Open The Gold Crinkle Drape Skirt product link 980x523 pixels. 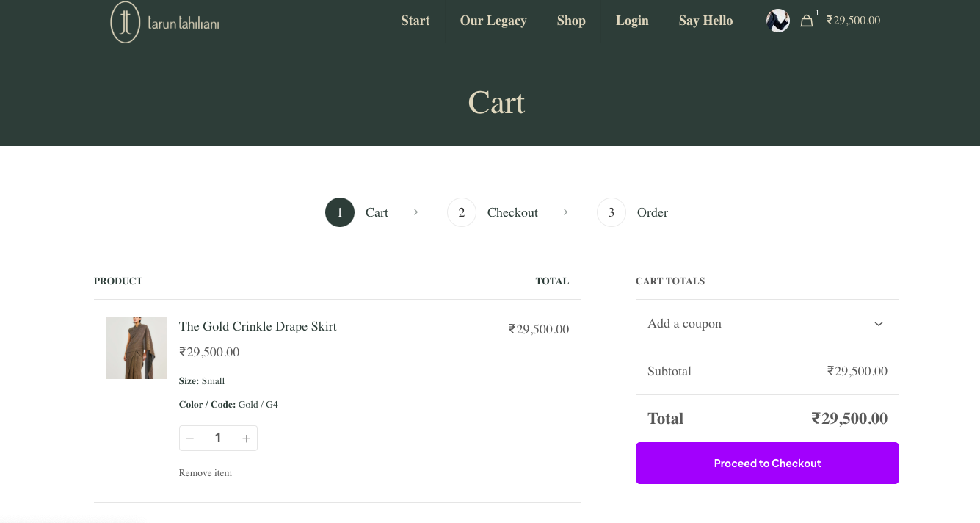pyautogui.click(x=258, y=326)
